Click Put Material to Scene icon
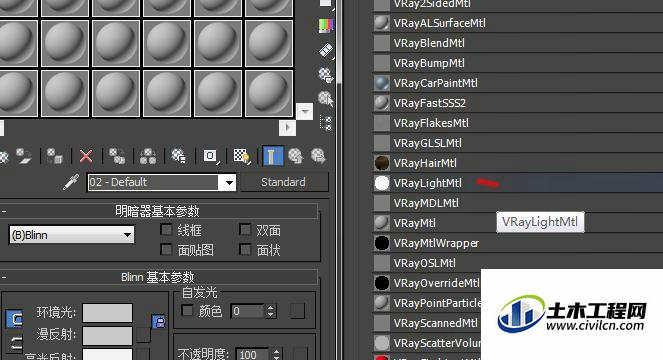Screen dimensions: 663x360 pyautogui.click(x=23, y=156)
